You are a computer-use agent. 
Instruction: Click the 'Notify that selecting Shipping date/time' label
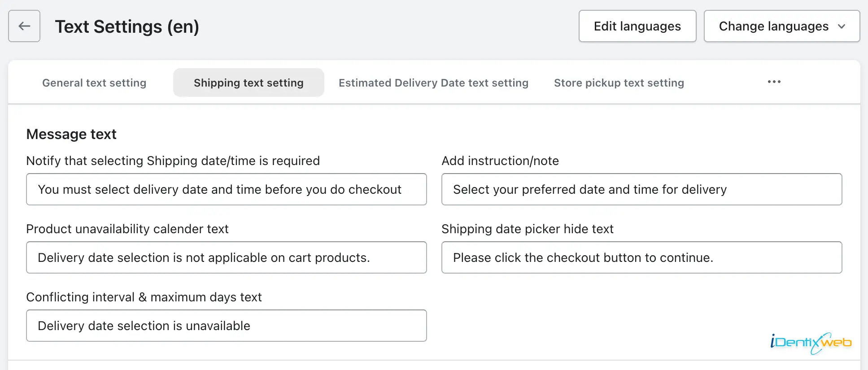(173, 161)
